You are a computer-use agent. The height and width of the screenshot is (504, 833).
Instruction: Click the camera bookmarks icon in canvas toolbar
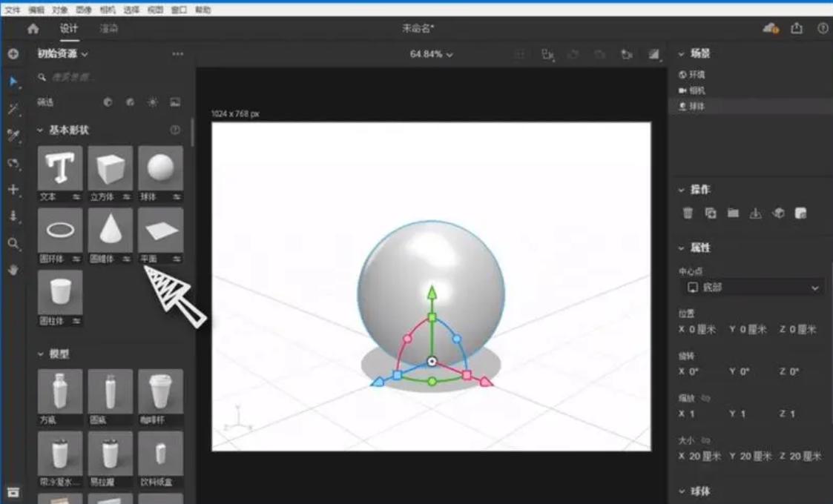627,54
